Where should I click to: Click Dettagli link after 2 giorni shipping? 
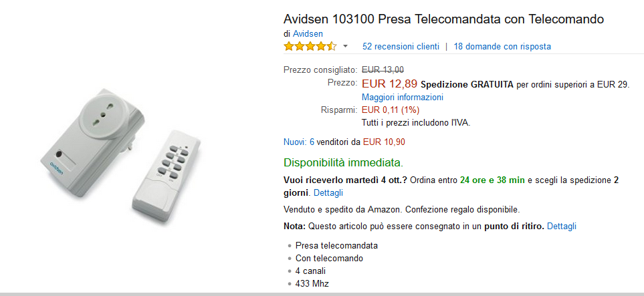(328, 192)
